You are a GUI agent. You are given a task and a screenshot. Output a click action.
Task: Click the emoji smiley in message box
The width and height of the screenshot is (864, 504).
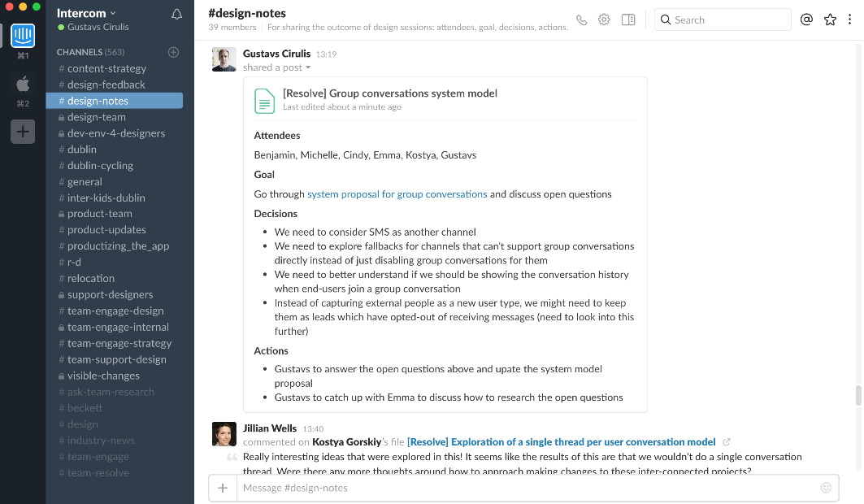(x=827, y=488)
